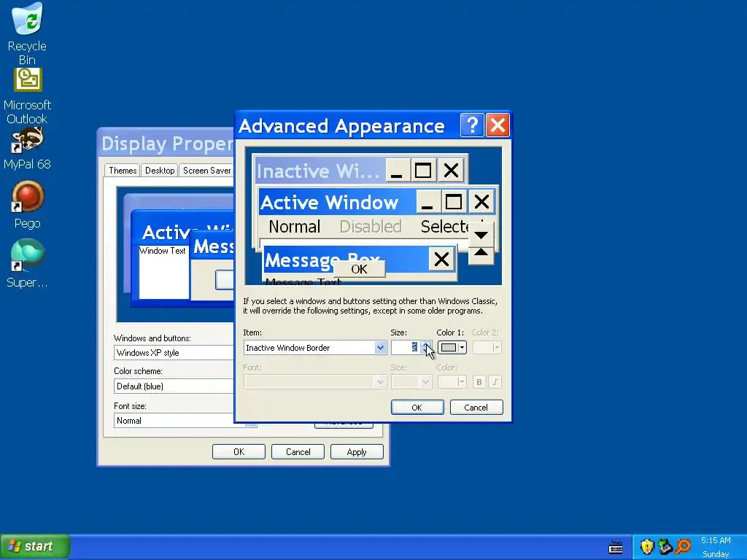Select the MyPal 68 desktop shortcut
Image resolution: width=747 pixels, height=560 pixels.
coord(27,149)
